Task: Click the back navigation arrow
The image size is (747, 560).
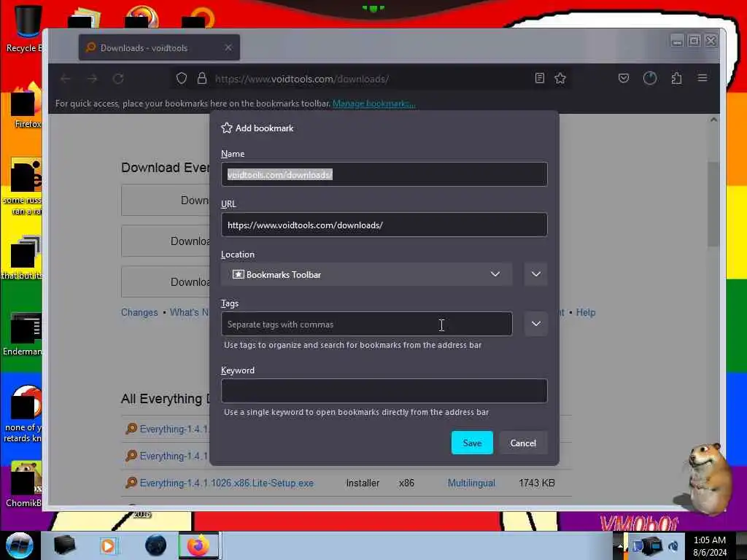Action: tap(66, 79)
